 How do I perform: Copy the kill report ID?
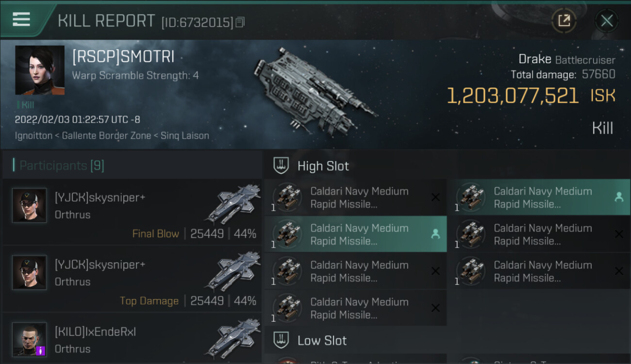point(240,22)
